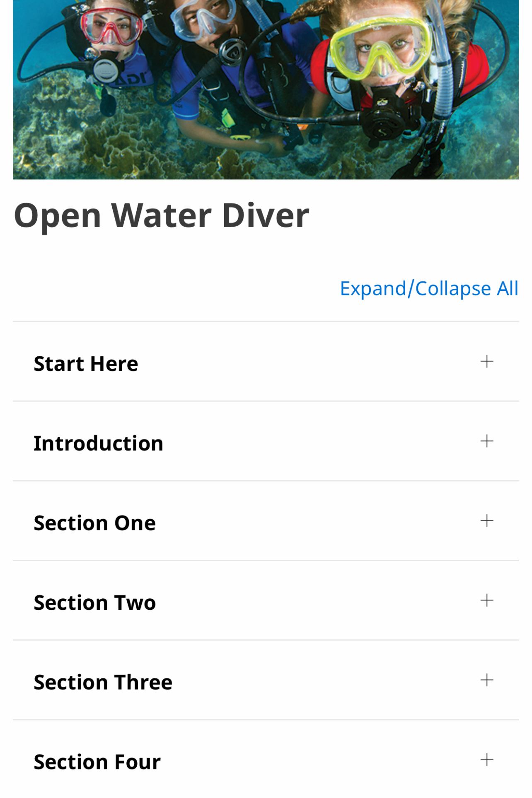Click the Open Water Diver title

162,216
